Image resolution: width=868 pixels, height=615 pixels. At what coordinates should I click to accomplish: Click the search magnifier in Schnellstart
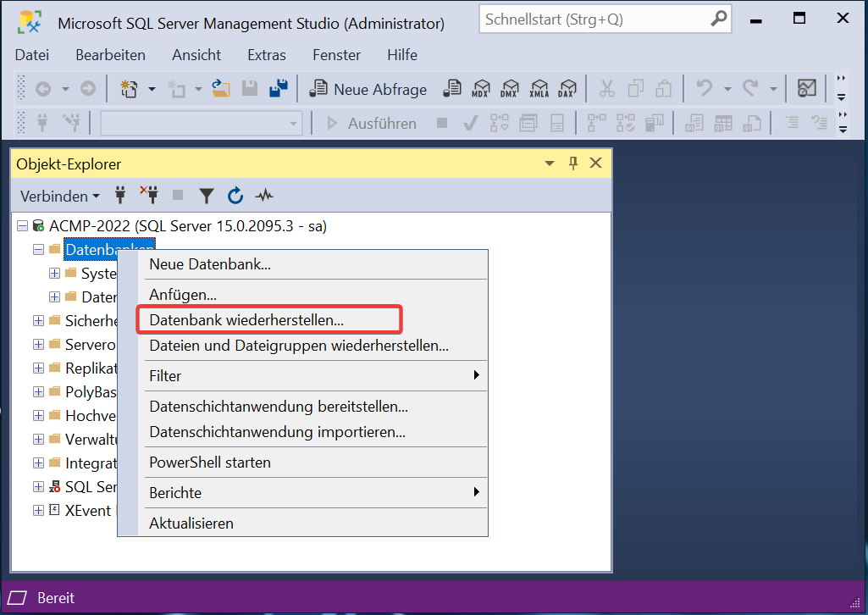[719, 19]
